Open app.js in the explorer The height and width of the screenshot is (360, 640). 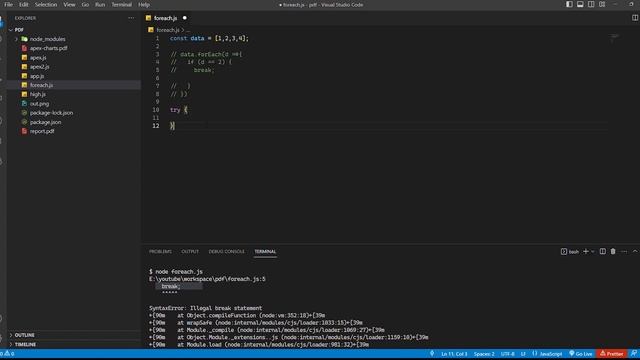pyautogui.click(x=37, y=76)
